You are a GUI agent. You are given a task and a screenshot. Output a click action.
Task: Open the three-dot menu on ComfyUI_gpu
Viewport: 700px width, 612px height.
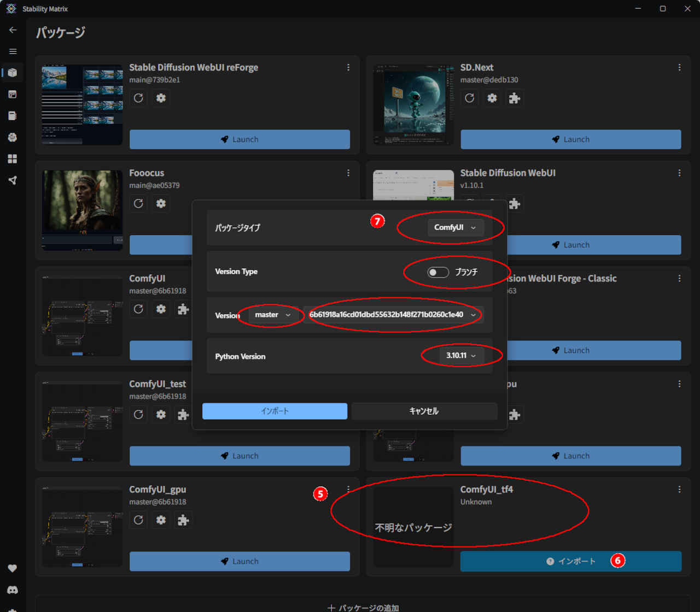click(x=348, y=489)
